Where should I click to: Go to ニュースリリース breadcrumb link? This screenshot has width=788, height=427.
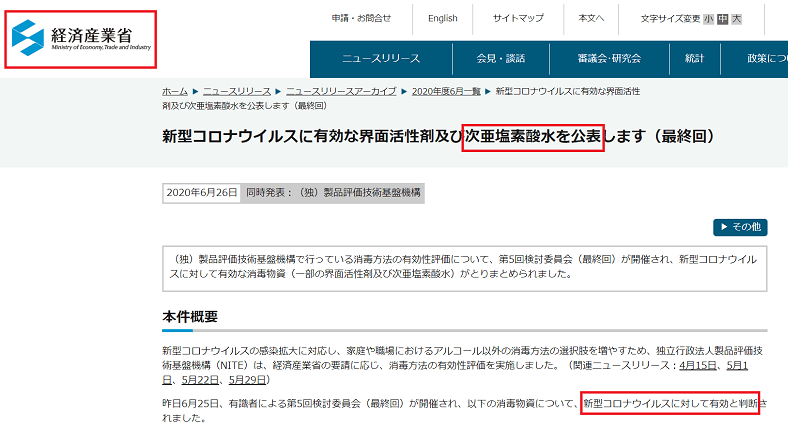point(237,91)
